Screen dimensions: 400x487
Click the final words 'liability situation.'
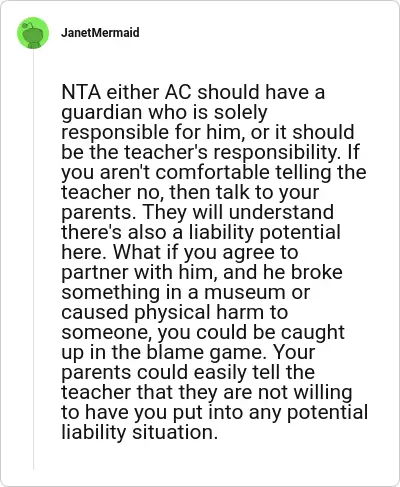[140, 432]
